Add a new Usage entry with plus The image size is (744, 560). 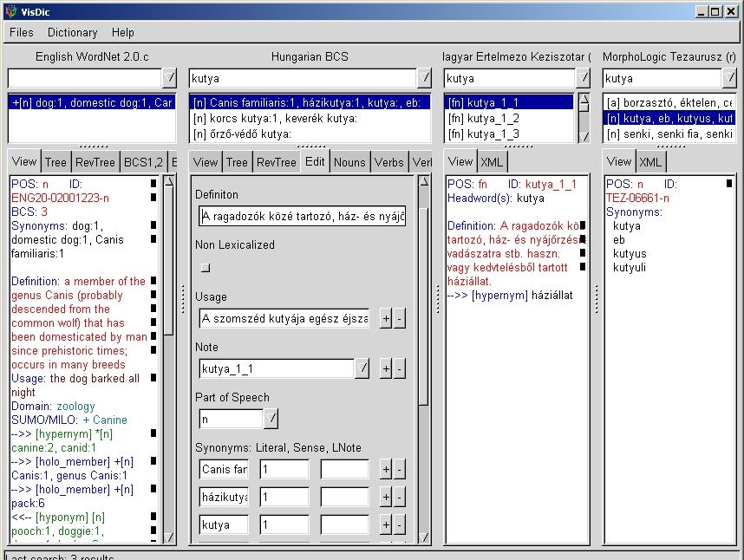coord(386,319)
